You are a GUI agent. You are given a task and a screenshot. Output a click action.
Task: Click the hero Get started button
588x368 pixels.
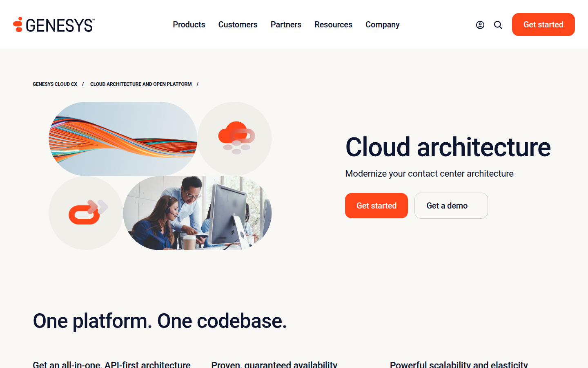click(x=376, y=206)
